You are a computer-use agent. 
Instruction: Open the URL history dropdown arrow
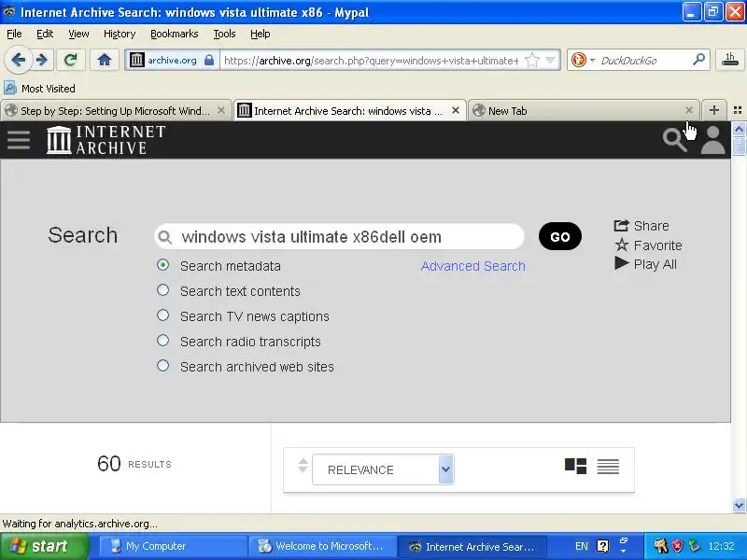[x=551, y=60]
